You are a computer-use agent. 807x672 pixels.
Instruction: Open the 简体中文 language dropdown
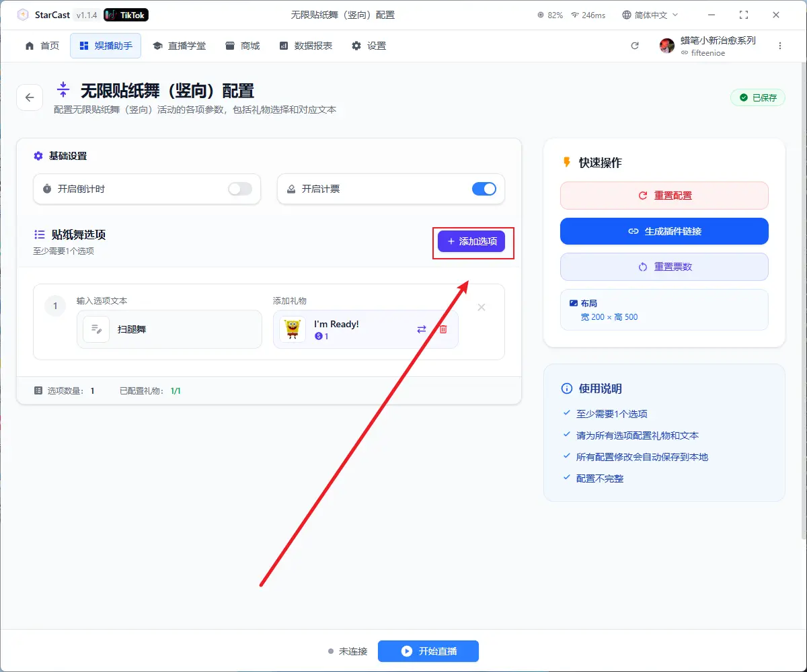click(650, 15)
